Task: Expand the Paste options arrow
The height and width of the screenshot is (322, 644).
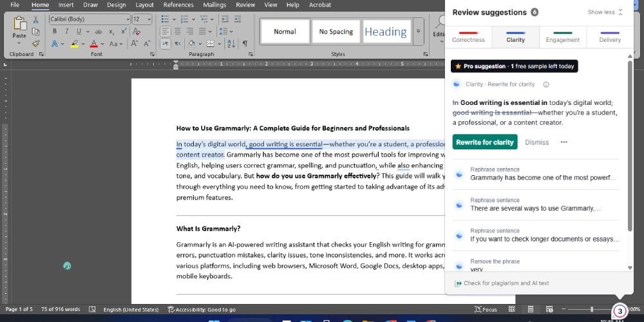Action: [19, 43]
